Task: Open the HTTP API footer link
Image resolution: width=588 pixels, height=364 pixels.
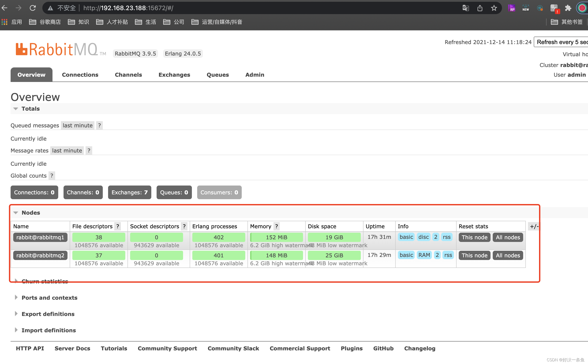Action: (30, 348)
